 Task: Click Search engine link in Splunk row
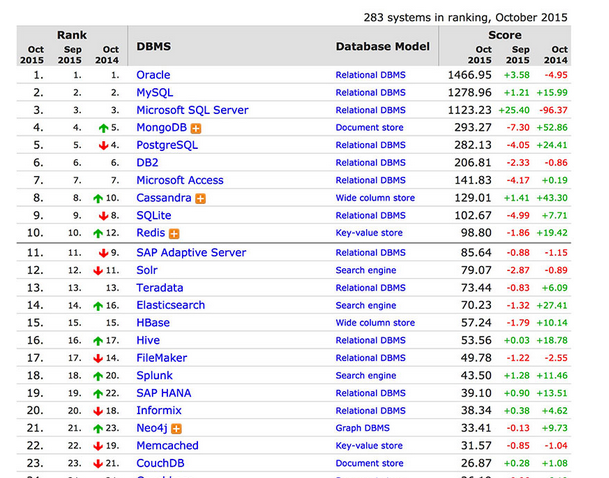pyautogui.click(x=366, y=376)
